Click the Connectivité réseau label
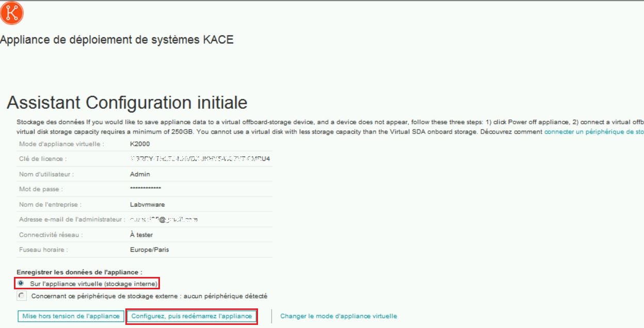 [x=51, y=235]
